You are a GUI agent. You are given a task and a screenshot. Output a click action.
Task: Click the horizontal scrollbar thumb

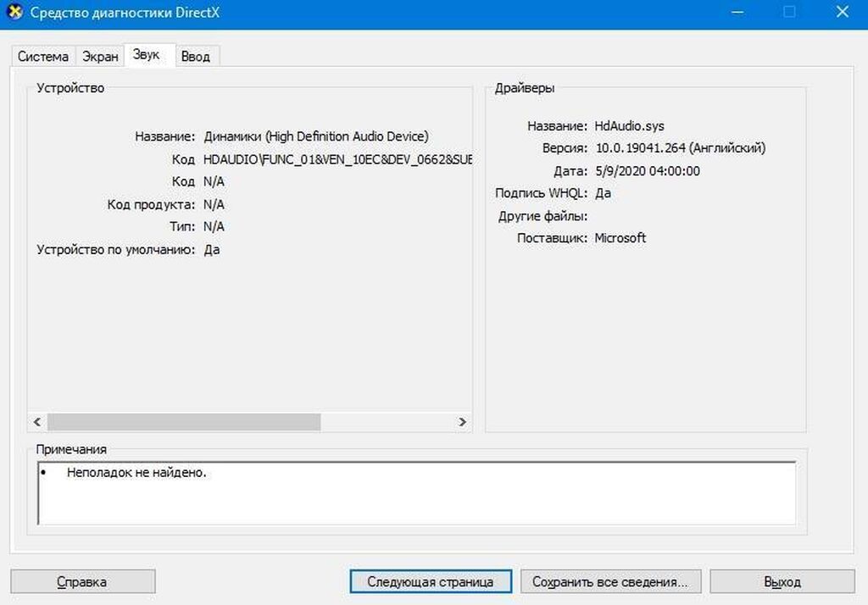183,421
